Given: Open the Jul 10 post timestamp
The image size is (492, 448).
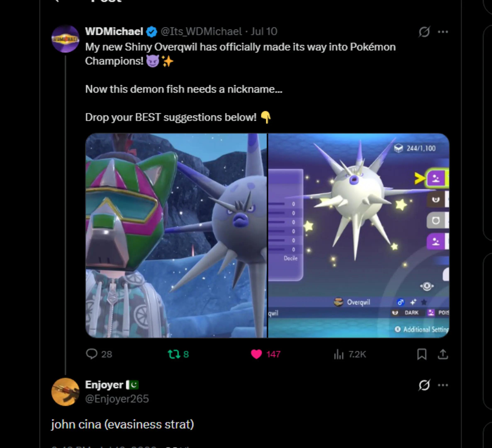Looking at the screenshot, I should pos(264,32).
